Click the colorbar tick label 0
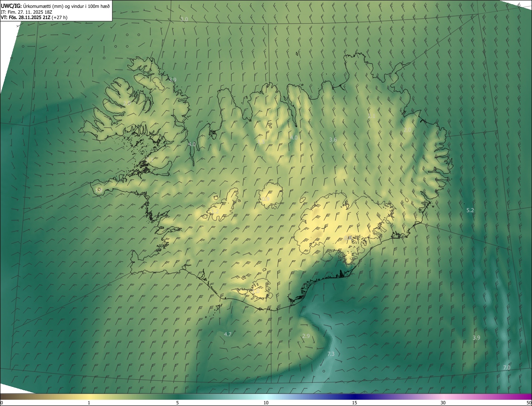The height and width of the screenshot is (406, 532). coord(2,403)
